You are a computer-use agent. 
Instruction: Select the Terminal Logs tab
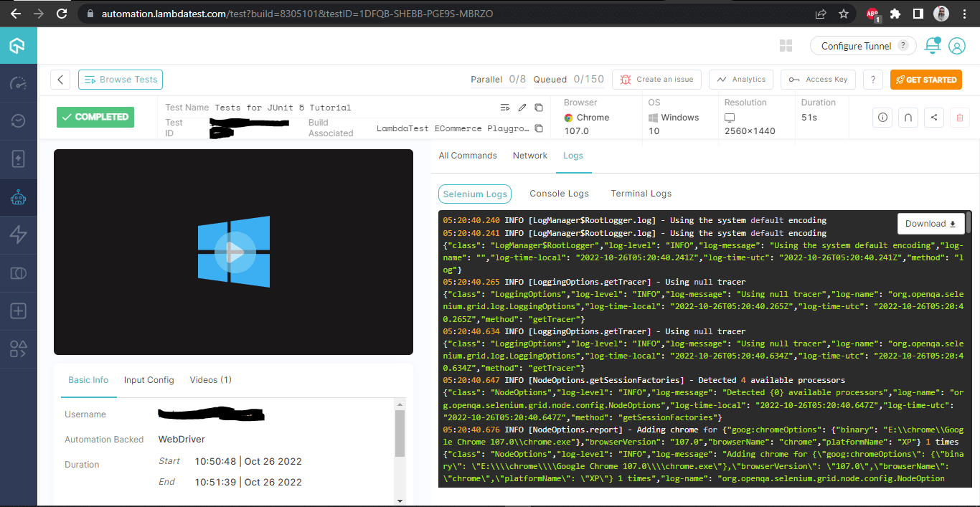(x=641, y=194)
